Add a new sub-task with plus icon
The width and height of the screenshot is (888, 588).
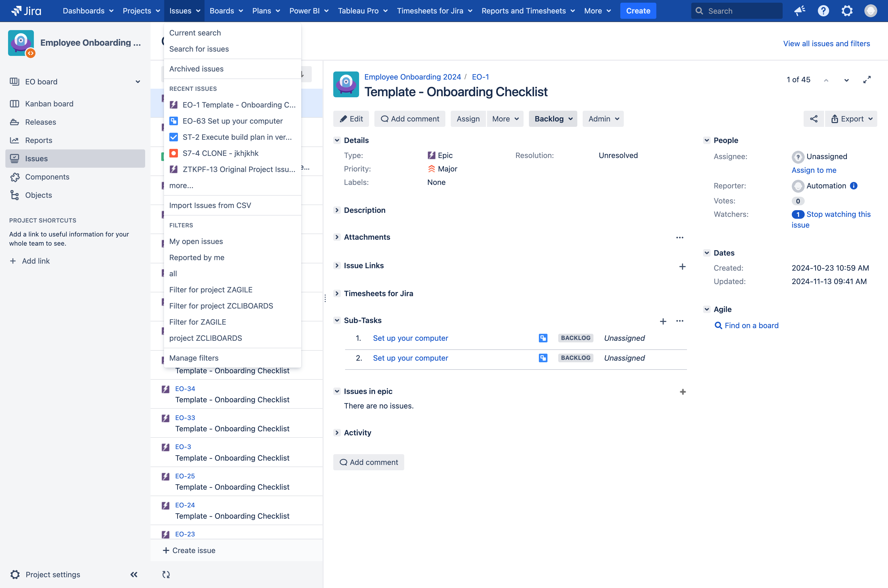coord(663,321)
